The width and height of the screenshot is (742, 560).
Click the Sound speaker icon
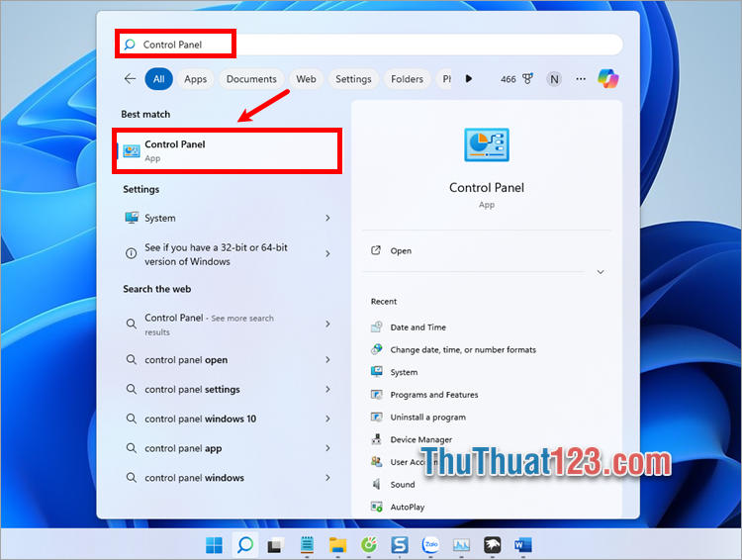[x=377, y=484]
